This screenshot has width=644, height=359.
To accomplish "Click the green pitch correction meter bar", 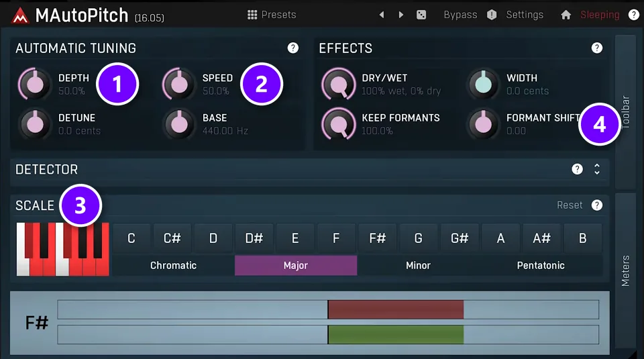I will [396, 334].
